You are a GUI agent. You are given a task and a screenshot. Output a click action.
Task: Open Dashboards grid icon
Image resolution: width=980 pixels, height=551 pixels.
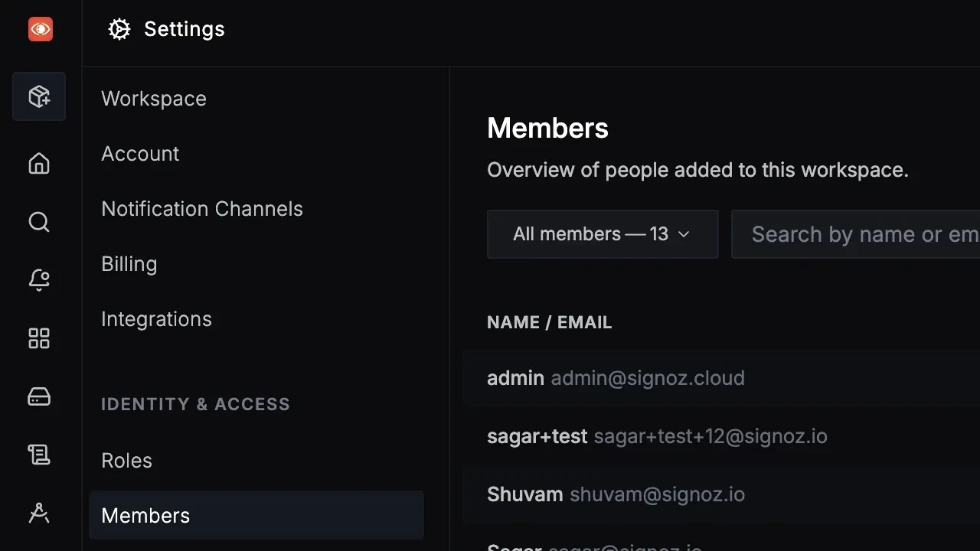(x=39, y=338)
